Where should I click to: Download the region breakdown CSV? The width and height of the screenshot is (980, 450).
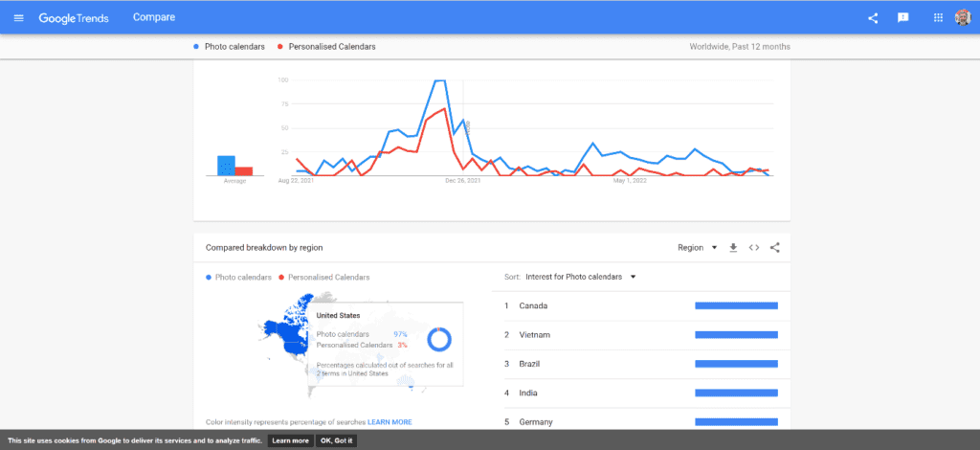[733, 247]
